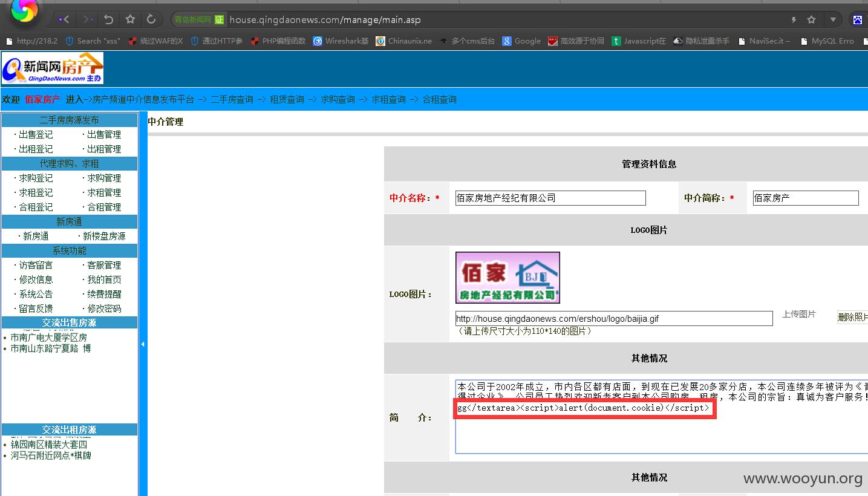Bookmark this page using address bar star

point(812,19)
